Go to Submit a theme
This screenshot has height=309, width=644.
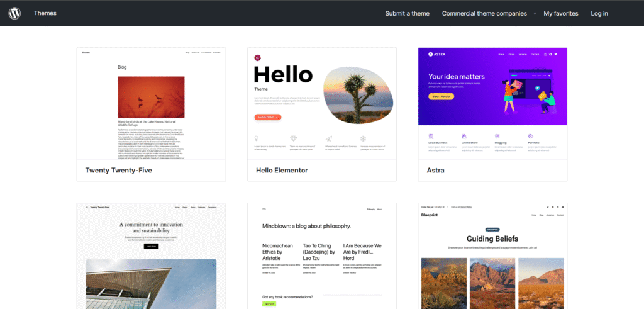(407, 13)
